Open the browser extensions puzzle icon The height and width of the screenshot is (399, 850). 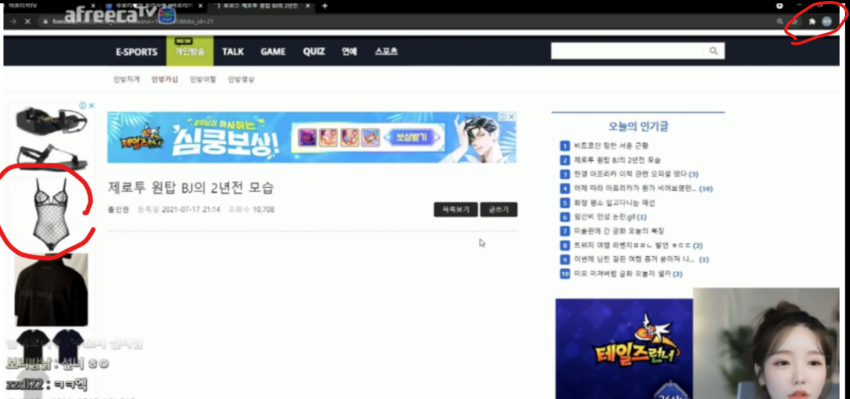(x=812, y=22)
